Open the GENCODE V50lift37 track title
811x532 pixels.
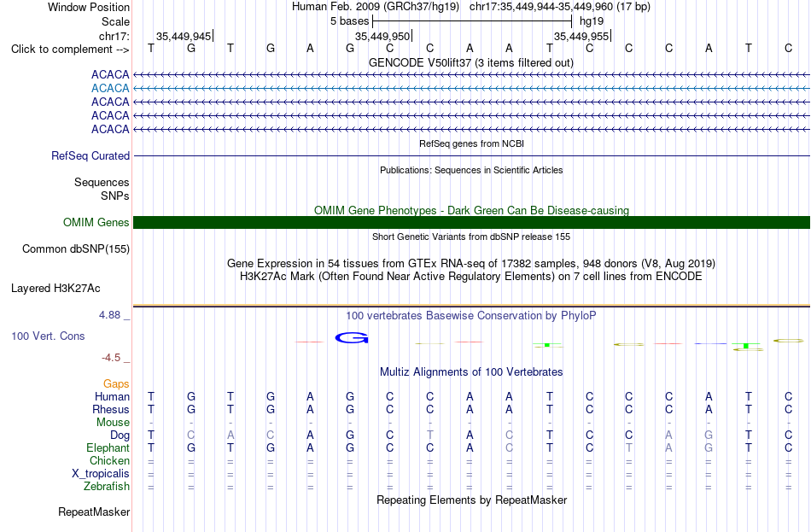click(x=471, y=62)
